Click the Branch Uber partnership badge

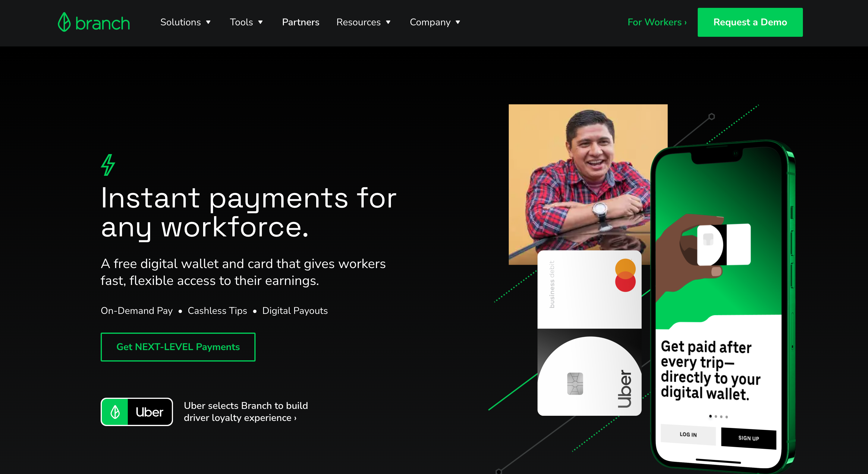[137, 412]
